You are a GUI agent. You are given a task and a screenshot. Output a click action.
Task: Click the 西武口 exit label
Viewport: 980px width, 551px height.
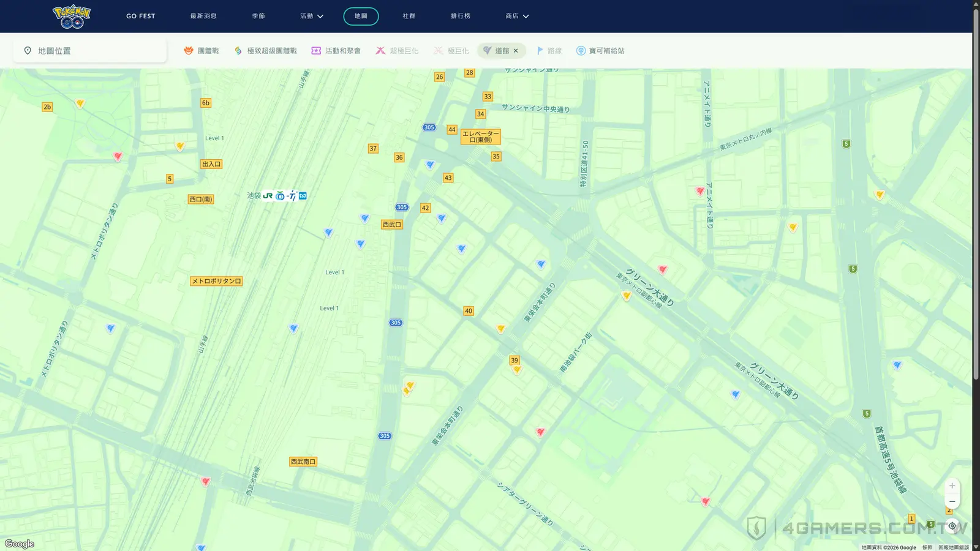tap(392, 225)
